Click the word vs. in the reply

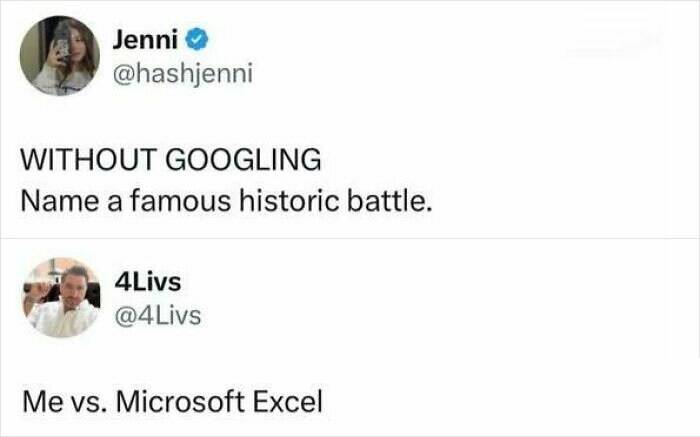coord(88,404)
